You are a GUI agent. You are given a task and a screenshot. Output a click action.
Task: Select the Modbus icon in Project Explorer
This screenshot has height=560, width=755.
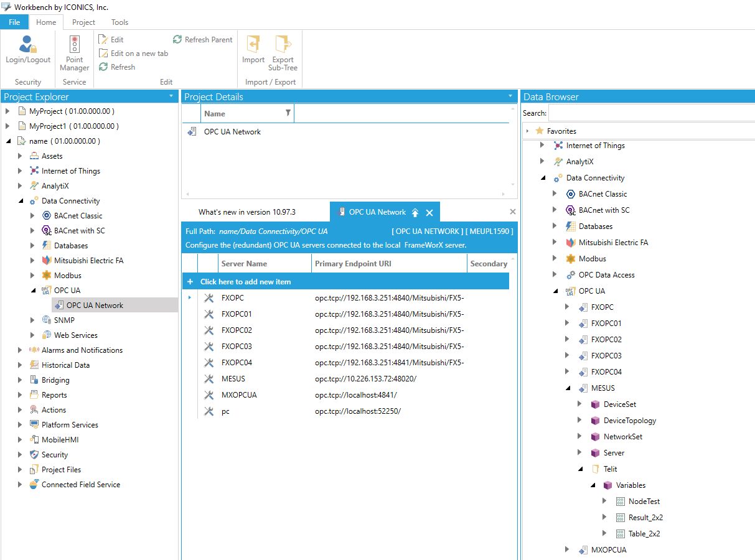pos(47,276)
